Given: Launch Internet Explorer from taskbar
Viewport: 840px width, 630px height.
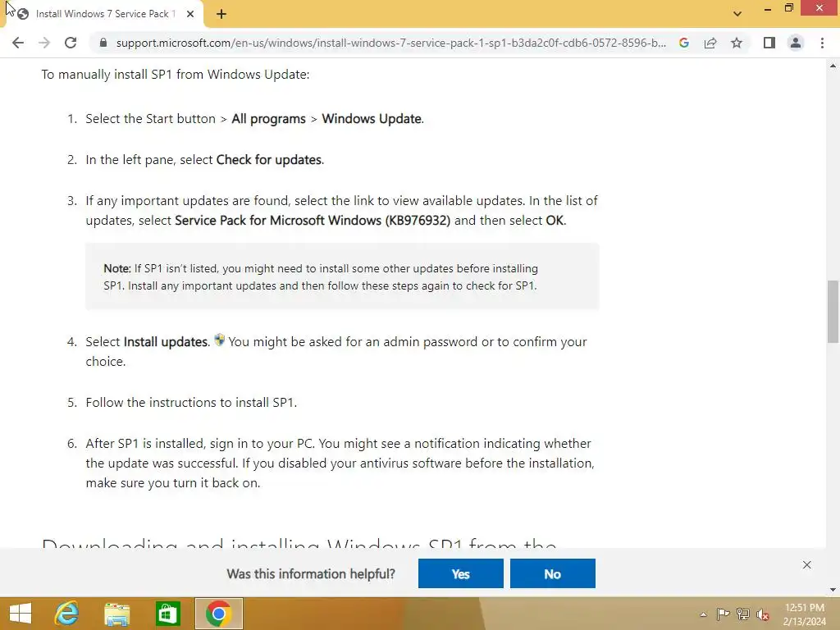Looking at the screenshot, I should 67,614.
